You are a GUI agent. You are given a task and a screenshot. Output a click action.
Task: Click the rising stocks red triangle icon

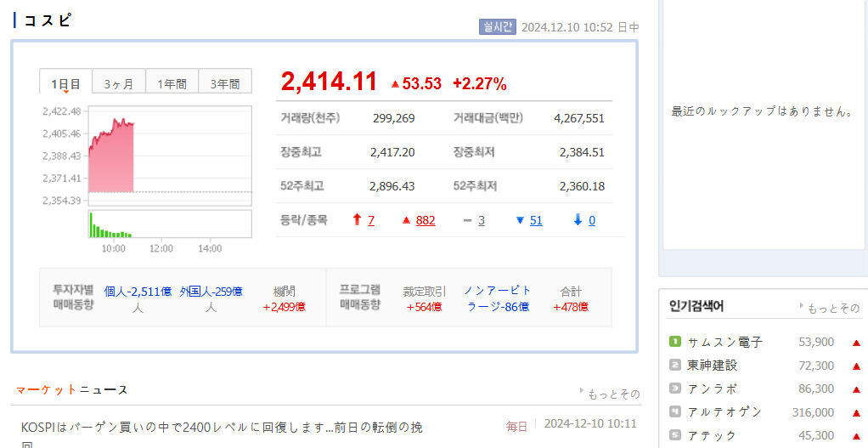coord(406,220)
